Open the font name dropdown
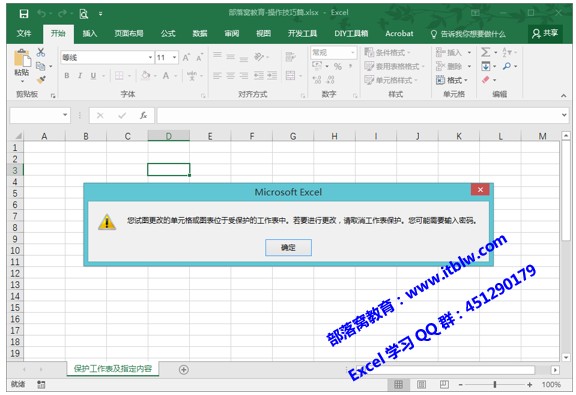Image resolution: width=576 pixels, height=395 pixels. 150,58
